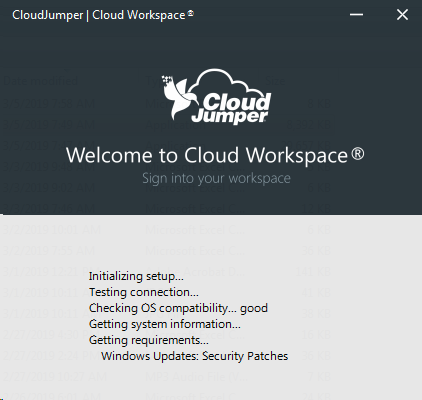Click the registered symbol in the title bar

coord(190,13)
